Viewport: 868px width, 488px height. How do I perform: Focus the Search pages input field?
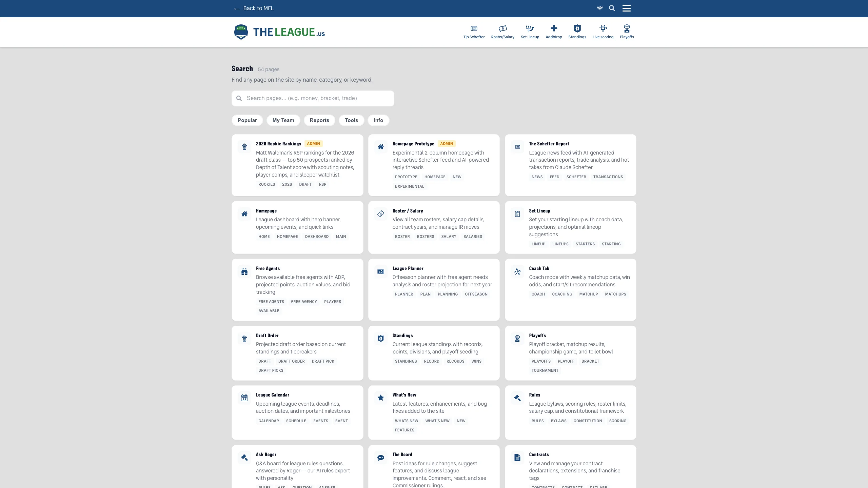click(313, 98)
